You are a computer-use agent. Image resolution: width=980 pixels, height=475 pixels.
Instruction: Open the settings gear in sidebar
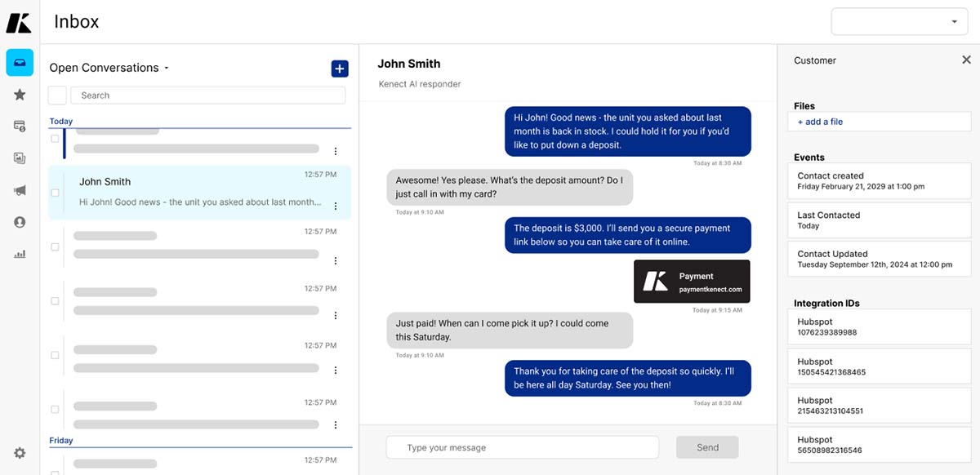pos(20,453)
